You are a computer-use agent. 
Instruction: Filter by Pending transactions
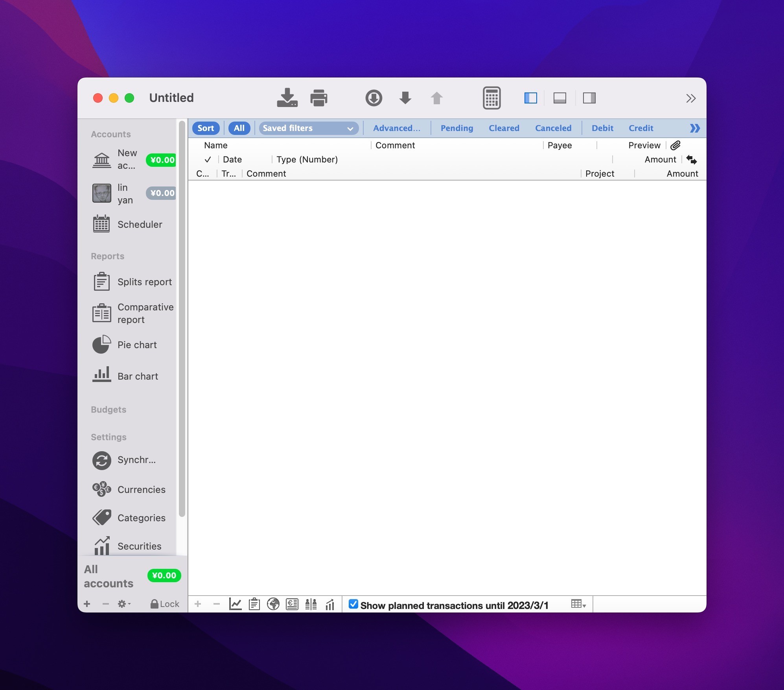click(456, 128)
